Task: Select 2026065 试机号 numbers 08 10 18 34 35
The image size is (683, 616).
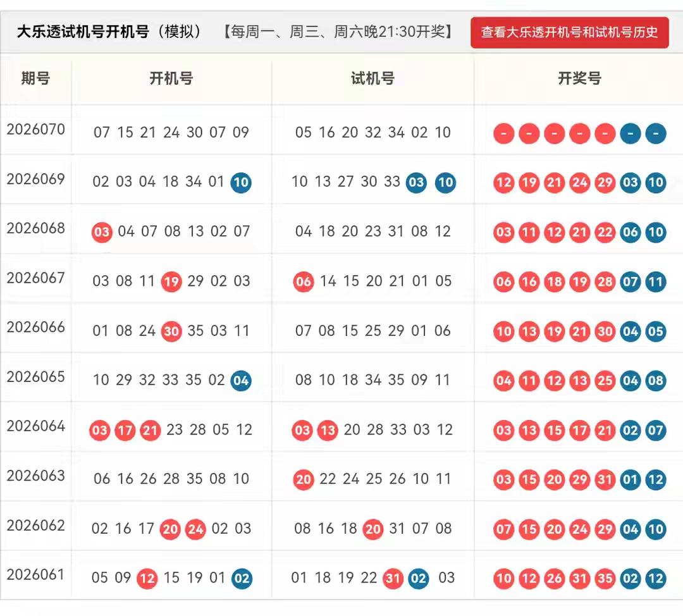Action: (350, 380)
